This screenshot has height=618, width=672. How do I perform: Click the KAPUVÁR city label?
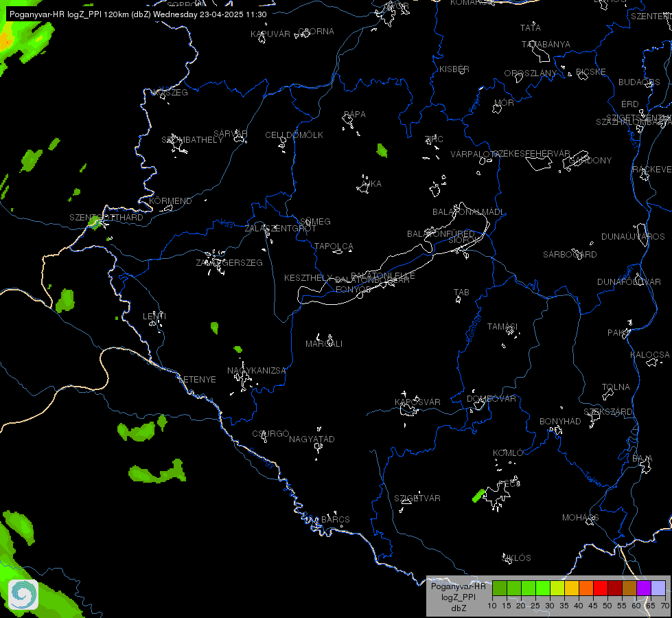click(270, 34)
